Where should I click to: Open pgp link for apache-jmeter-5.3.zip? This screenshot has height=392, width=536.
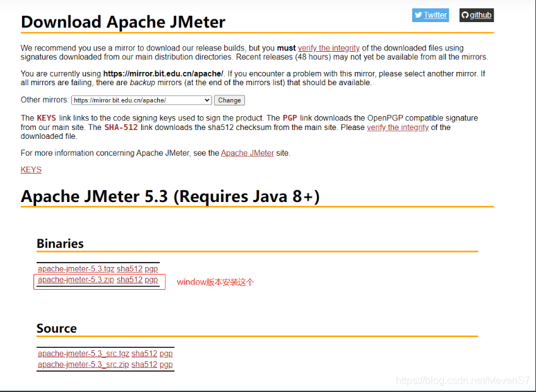(151, 280)
